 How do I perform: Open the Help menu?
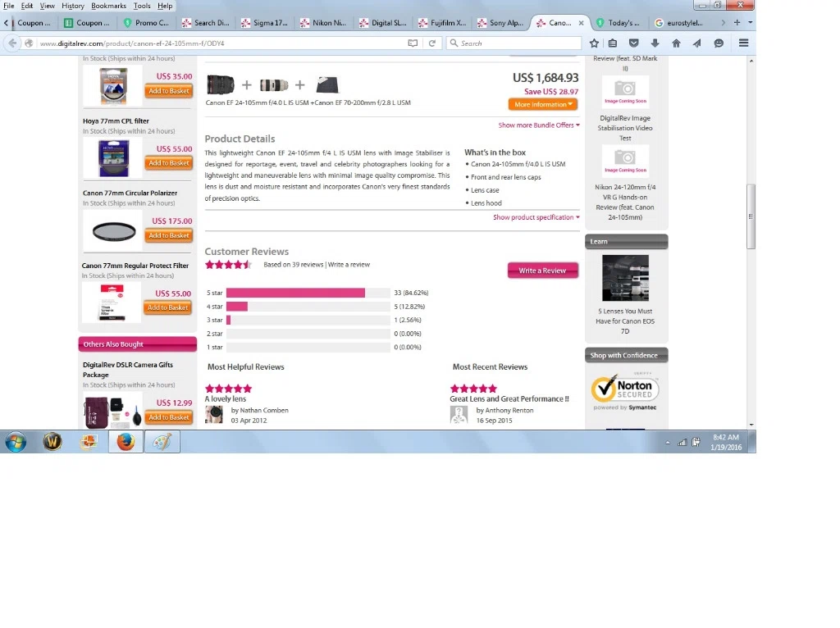click(x=165, y=6)
